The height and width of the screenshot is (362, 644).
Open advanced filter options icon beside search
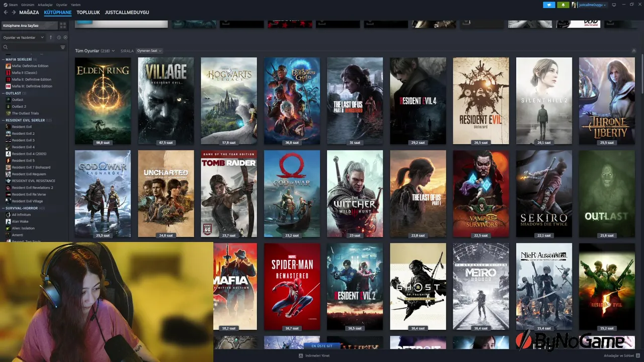point(63,47)
